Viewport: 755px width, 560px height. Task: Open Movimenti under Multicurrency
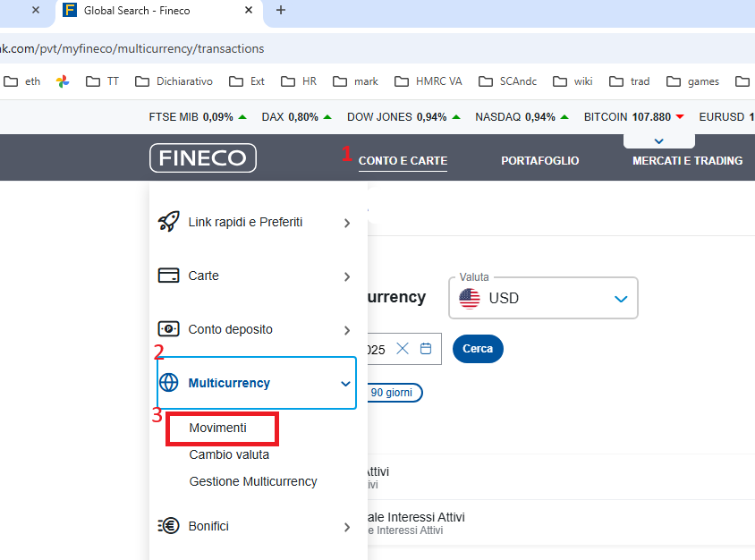point(217,428)
